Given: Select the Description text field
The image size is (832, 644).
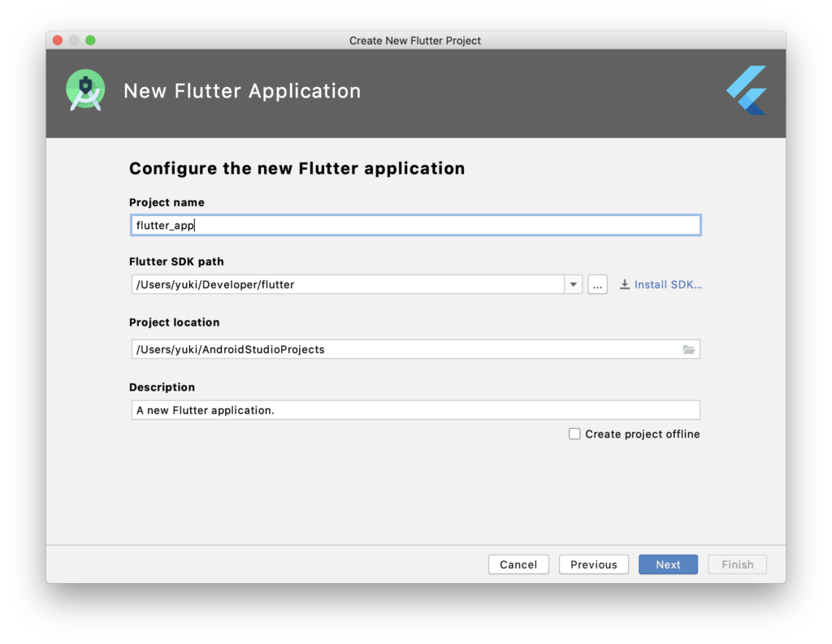Looking at the screenshot, I should pos(415,410).
